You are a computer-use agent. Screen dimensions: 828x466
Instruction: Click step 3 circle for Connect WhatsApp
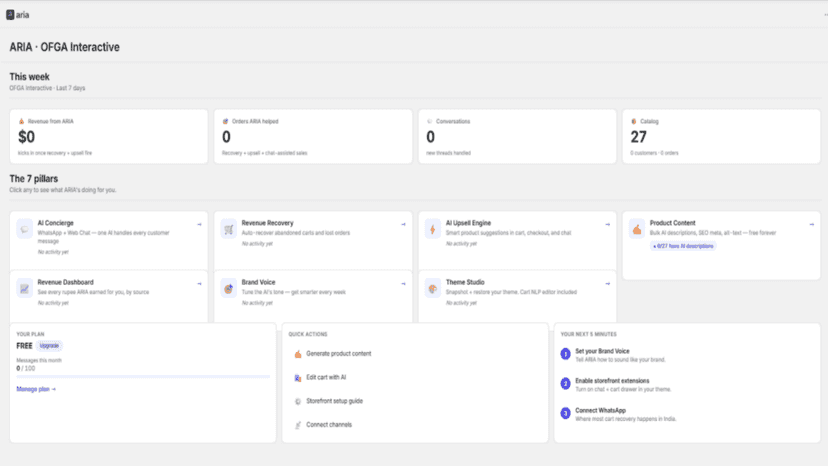click(566, 413)
